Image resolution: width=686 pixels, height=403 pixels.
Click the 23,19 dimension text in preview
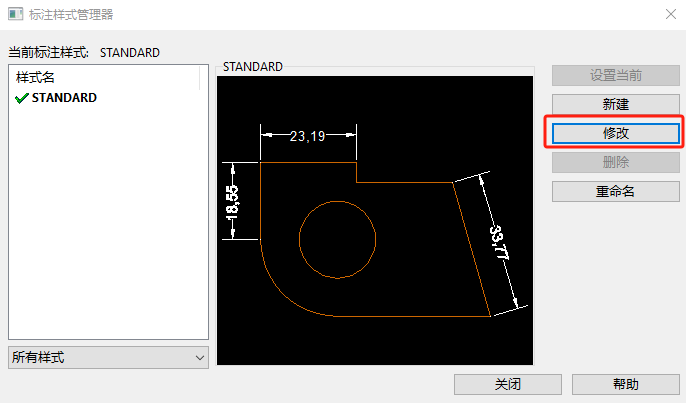point(308,136)
